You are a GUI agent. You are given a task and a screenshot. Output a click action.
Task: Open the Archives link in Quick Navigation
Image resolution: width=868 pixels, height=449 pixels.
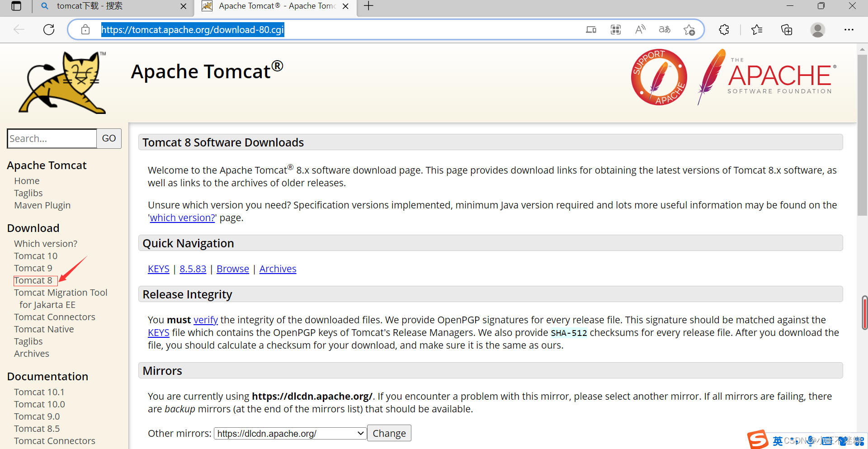pyautogui.click(x=278, y=269)
